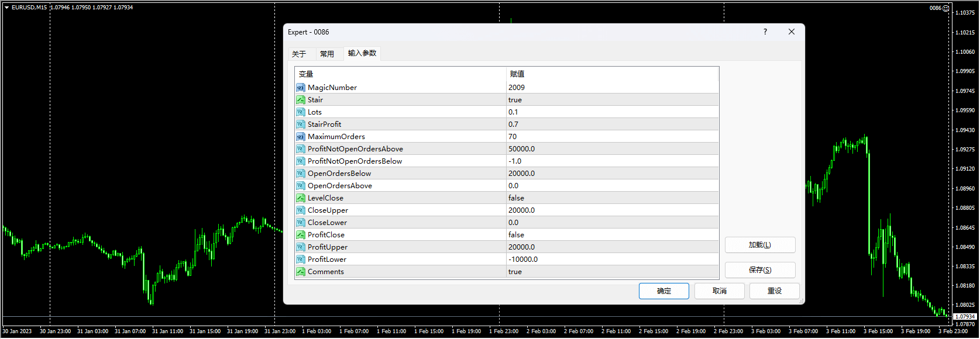Switch to the 常用 tab
The width and height of the screenshot is (980, 339).
(327, 54)
